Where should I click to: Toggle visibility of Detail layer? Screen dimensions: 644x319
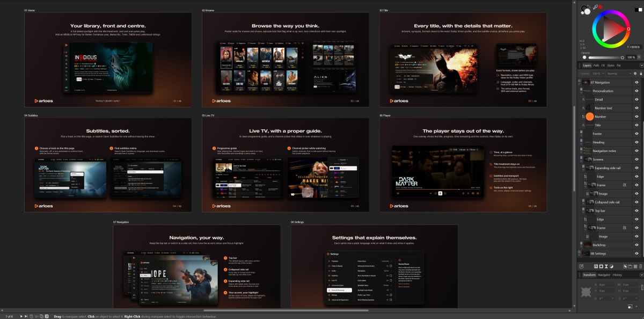coord(636,99)
